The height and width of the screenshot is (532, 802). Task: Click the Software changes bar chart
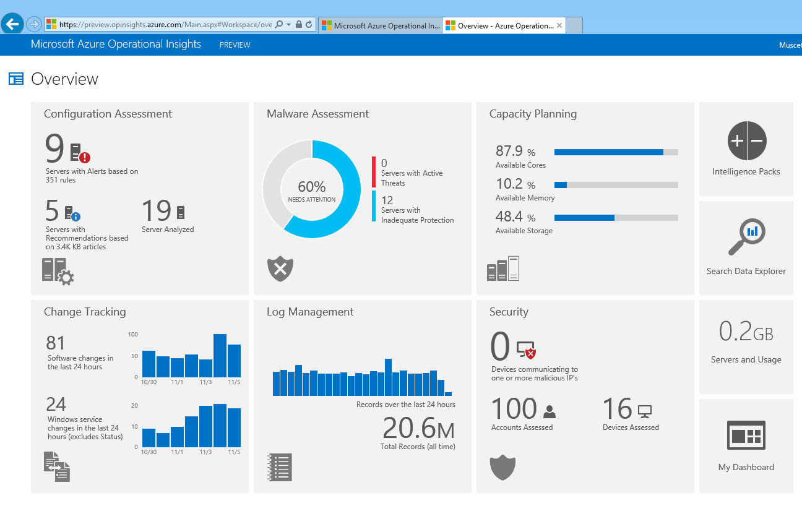(x=191, y=356)
